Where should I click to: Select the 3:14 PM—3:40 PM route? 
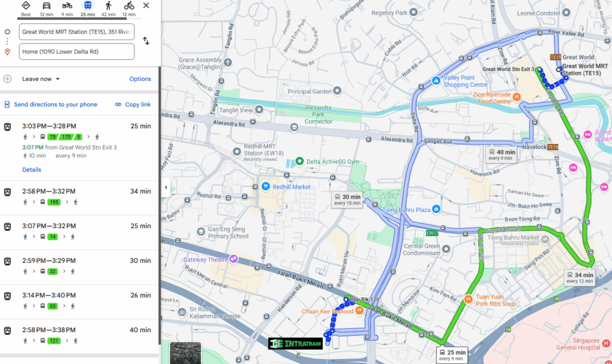click(x=79, y=302)
